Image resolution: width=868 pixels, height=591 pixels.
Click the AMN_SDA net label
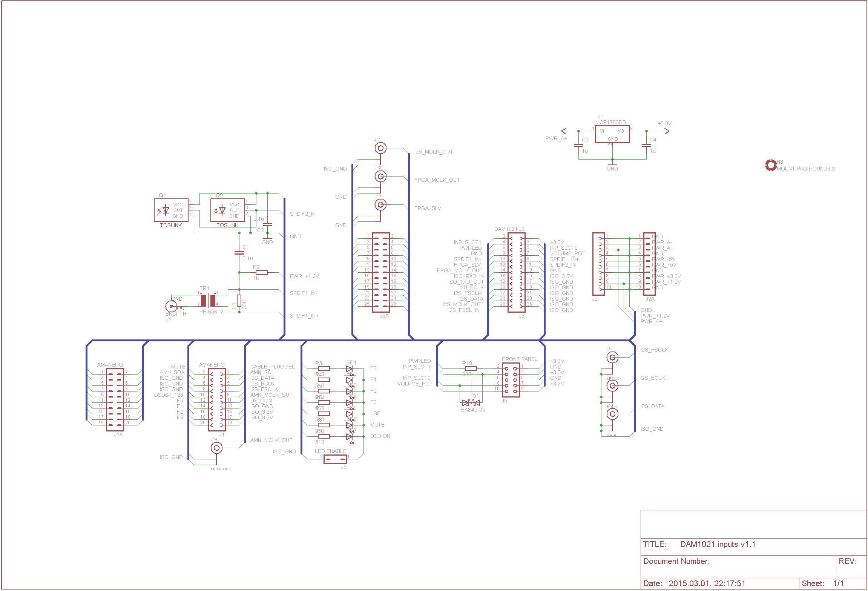(172, 372)
